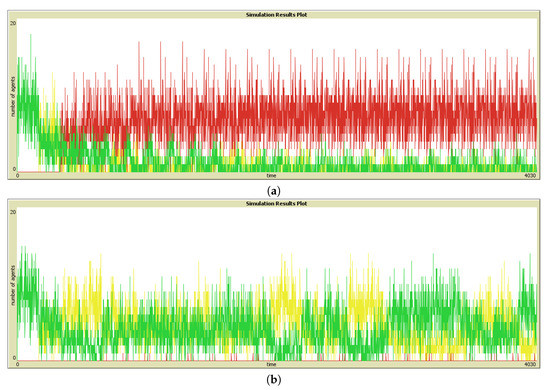
Task: Click the '0' y-axis minimum of plot (b)
Action: click(x=14, y=358)
